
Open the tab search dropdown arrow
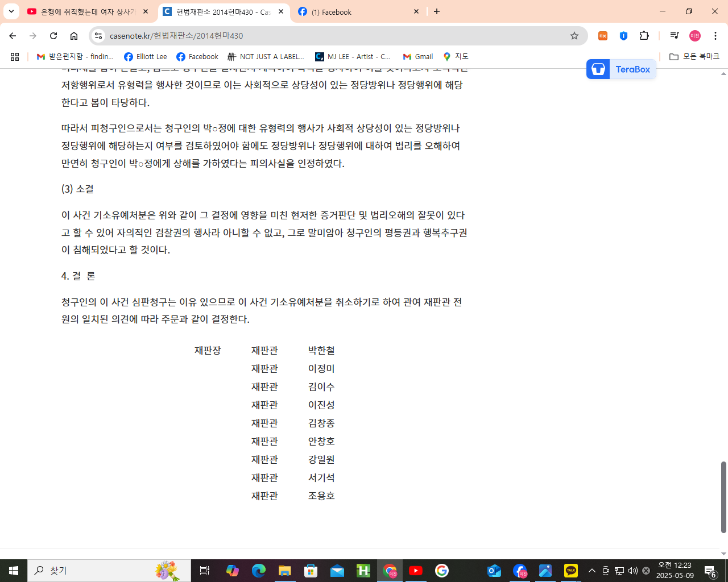[11, 11]
